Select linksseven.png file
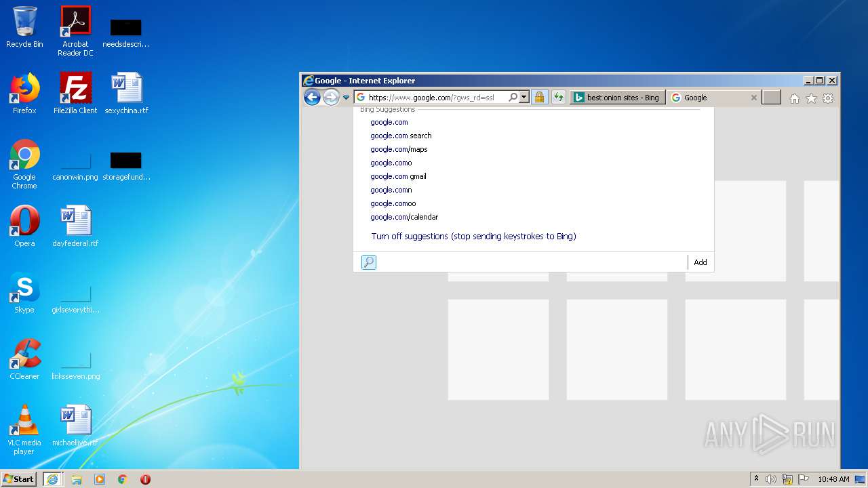The height and width of the screenshot is (488, 868). pos(75,366)
